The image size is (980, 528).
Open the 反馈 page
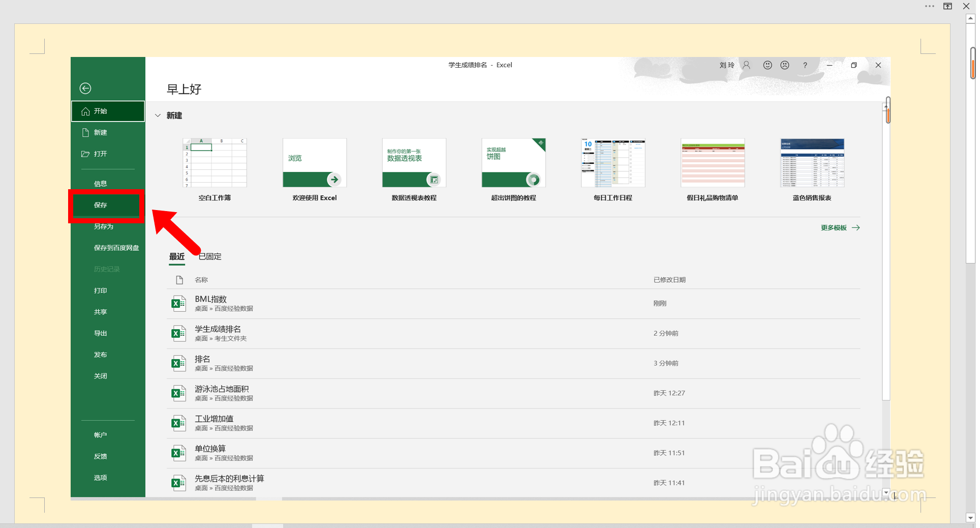tap(108, 457)
